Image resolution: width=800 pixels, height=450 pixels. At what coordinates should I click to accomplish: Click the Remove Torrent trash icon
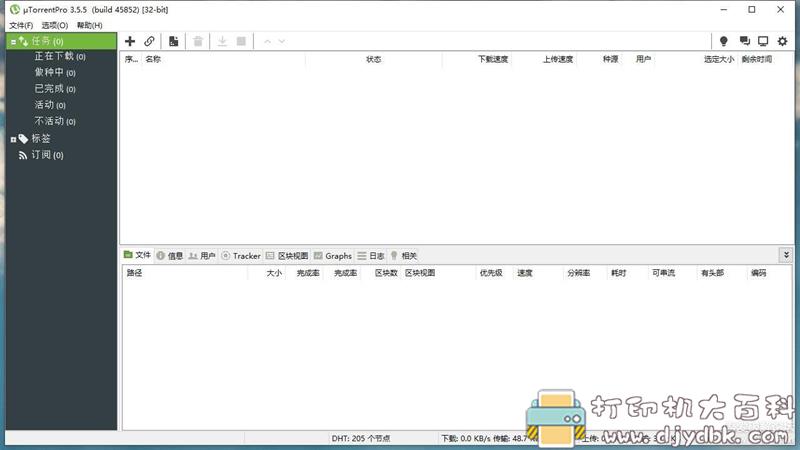tap(198, 41)
